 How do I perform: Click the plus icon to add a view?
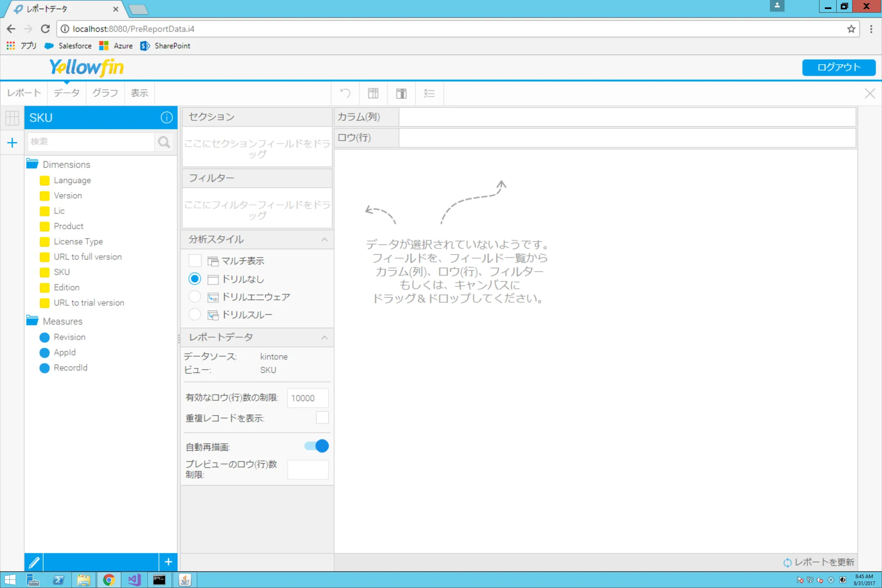[12, 142]
